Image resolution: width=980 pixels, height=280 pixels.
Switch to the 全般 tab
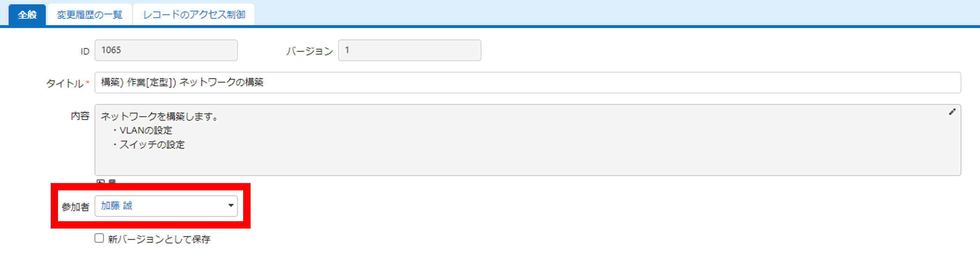[x=27, y=14]
